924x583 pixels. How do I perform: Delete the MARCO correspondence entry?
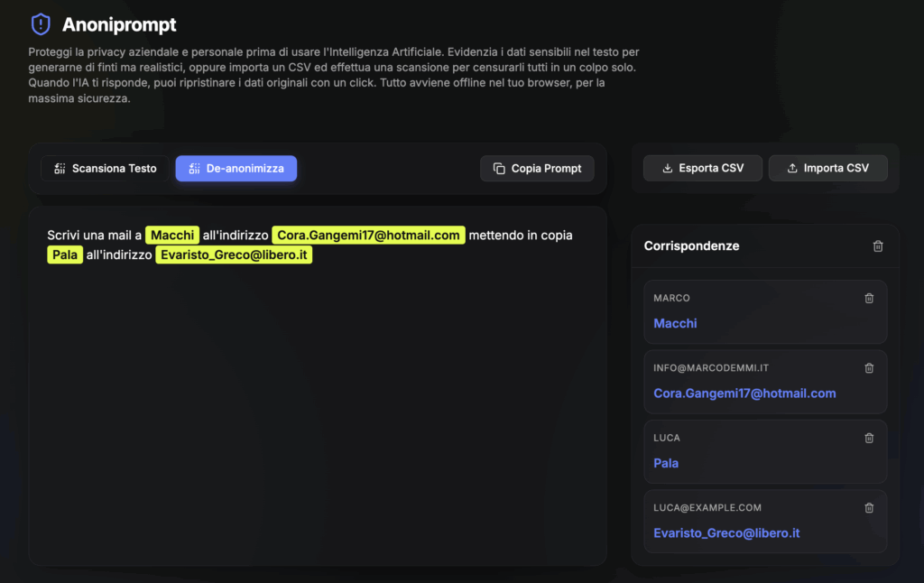[869, 299]
